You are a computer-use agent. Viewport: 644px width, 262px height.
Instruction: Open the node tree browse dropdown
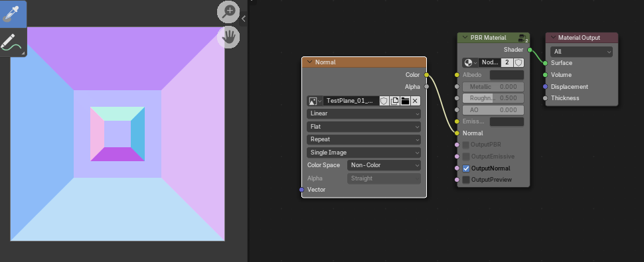pyautogui.click(x=470, y=62)
